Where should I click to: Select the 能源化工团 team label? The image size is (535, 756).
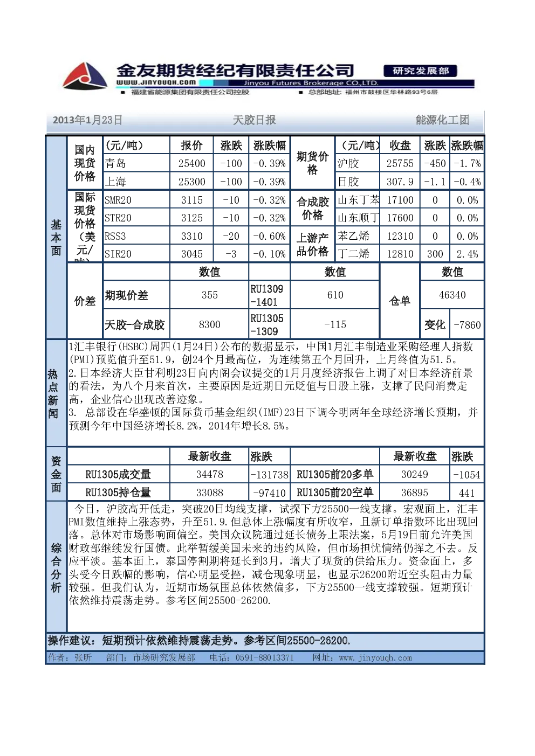pos(442,120)
